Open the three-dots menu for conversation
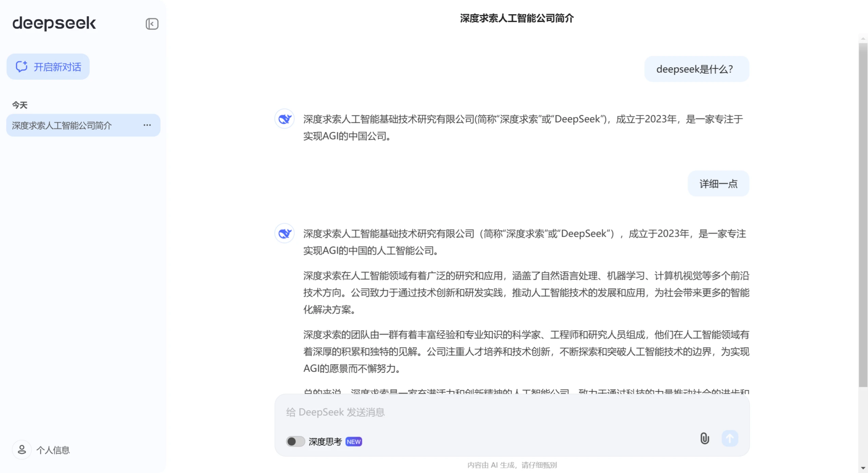Viewport: 868px width, 473px height. (x=147, y=125)
